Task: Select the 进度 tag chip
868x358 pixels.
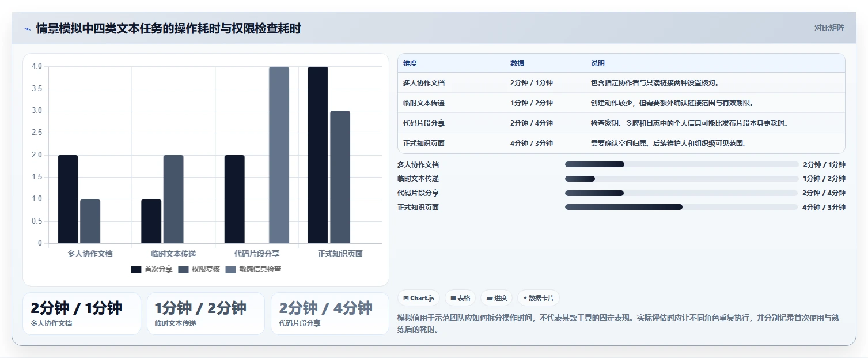Action: pyautogui.click(x=496, y=298)
